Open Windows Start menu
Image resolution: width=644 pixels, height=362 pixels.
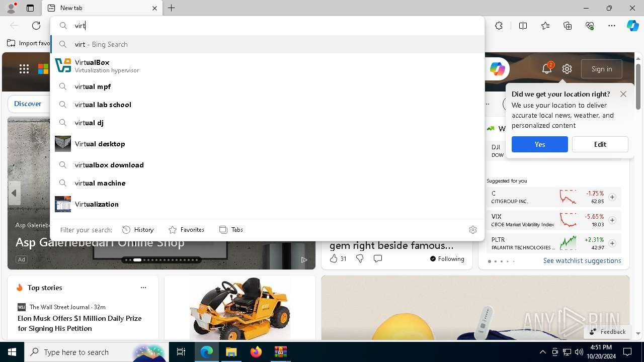pyautogui.click(x=12, y=352)
